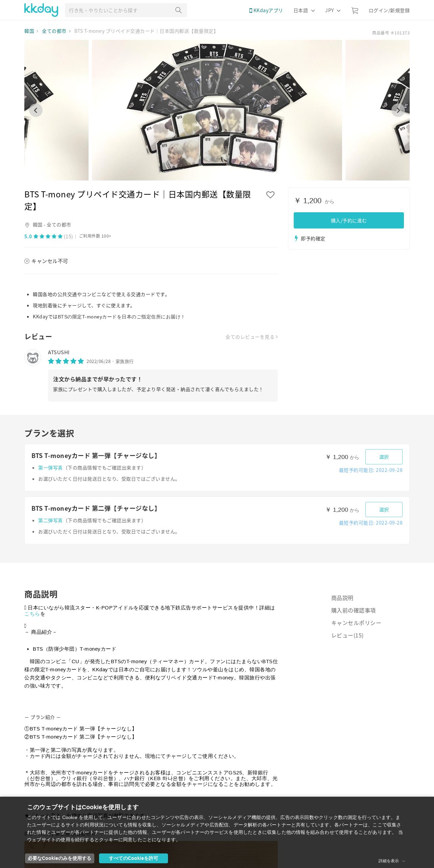Click review title 注文から納品までが早かったです！
434x868 pixels.
97,379
